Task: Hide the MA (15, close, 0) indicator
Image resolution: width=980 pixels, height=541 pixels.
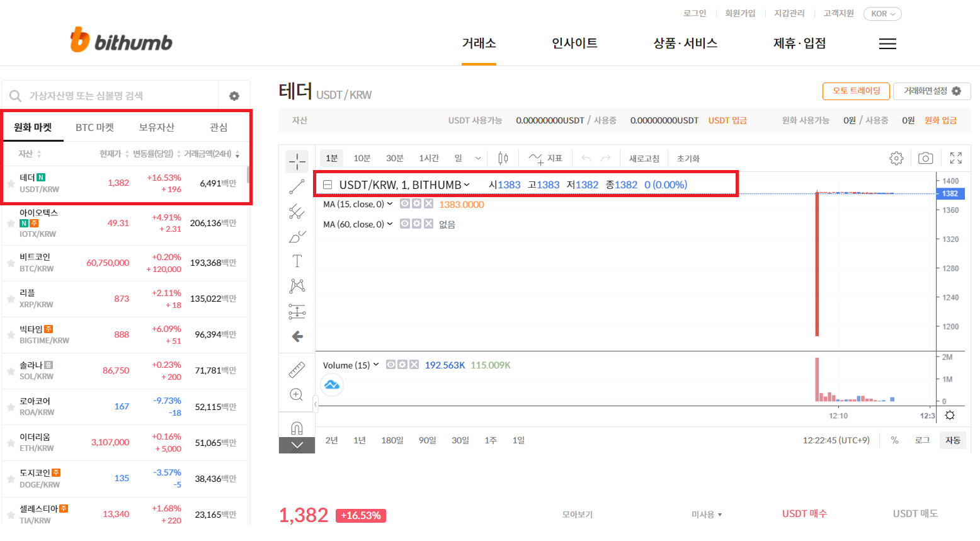Action: click(405, 203)
